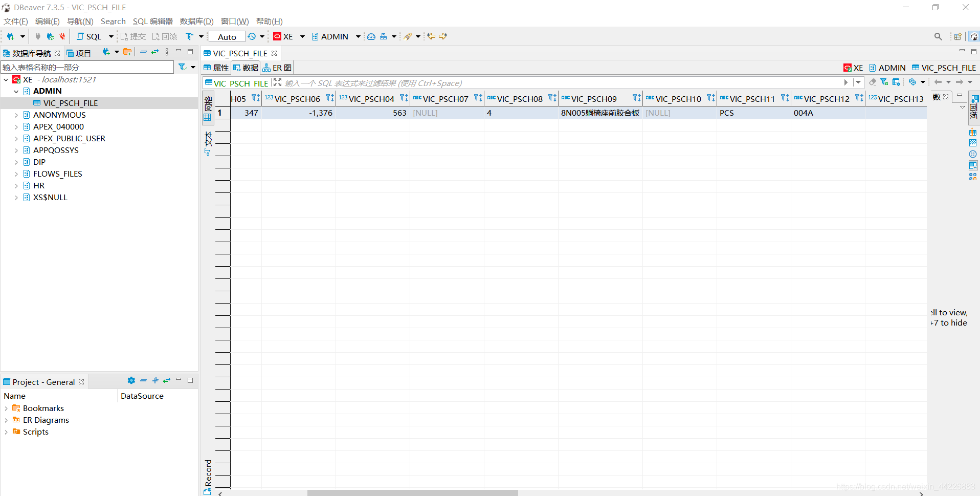Expand the HR schema node
The image size is (980, 496).
tap(17, 185)
